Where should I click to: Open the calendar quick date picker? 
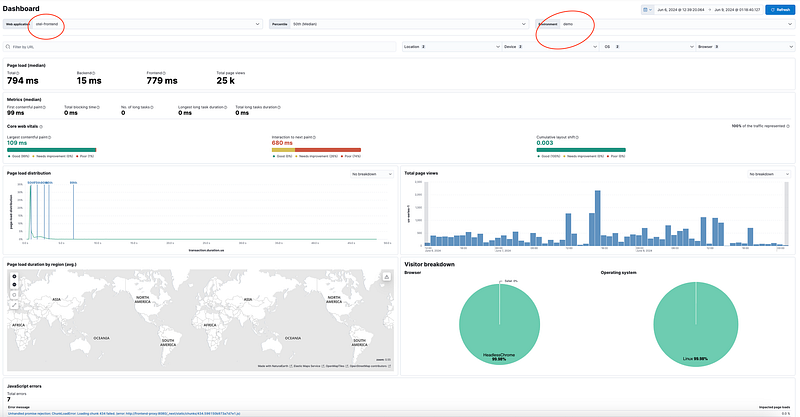point(647,10)
